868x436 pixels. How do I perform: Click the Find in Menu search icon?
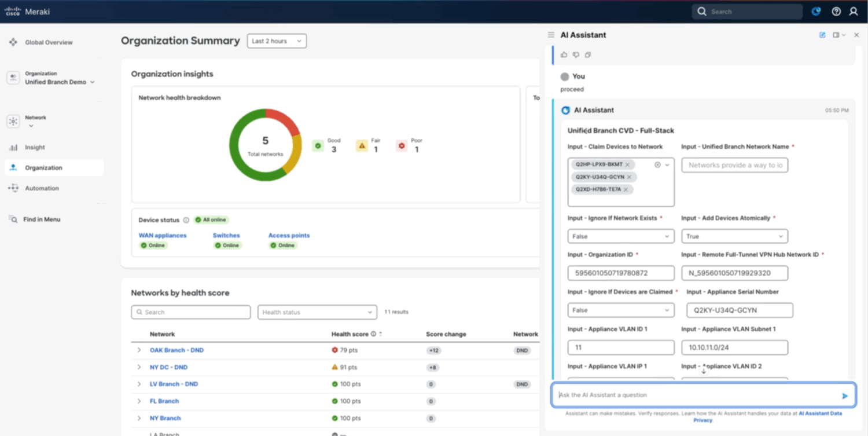point(13,219)
